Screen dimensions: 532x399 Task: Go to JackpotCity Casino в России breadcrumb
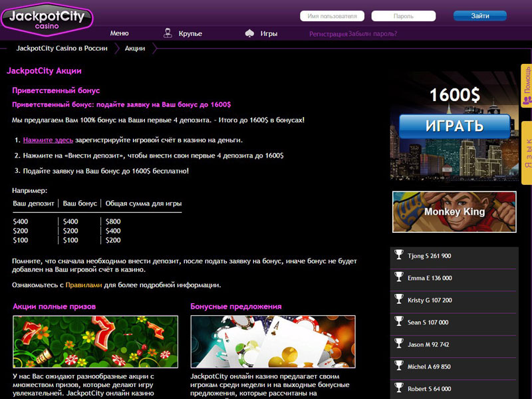pyautogui.click(x=62, y=48)
